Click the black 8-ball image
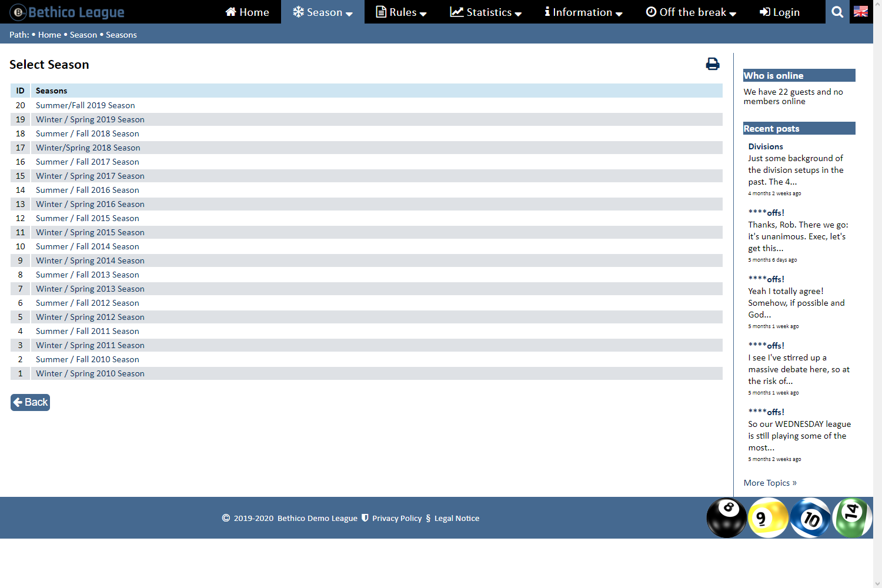This screenshot has width=882, height=588. pyautogui.click(x=726, y=517)
